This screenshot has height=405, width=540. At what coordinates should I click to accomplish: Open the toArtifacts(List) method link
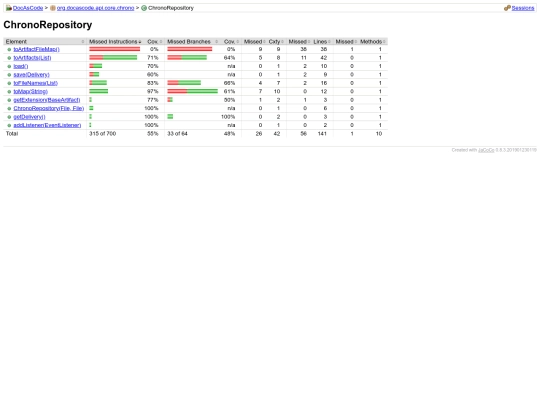(x=32, y=58)
